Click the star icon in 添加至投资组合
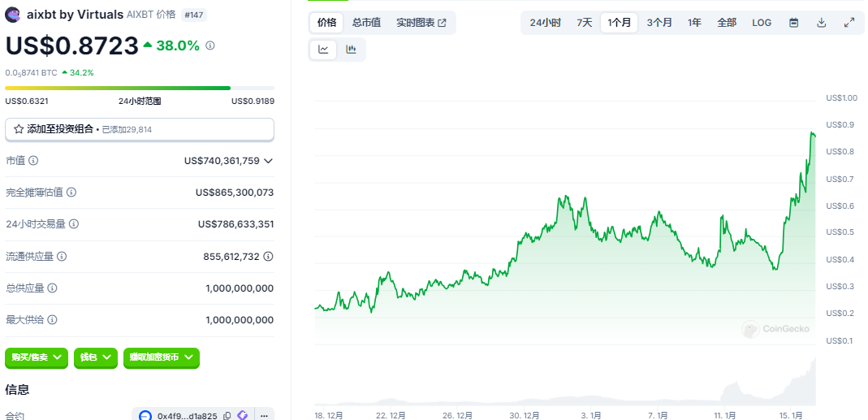Image resolution: width=868 pixels, height=420 pixels. [19, 129]
